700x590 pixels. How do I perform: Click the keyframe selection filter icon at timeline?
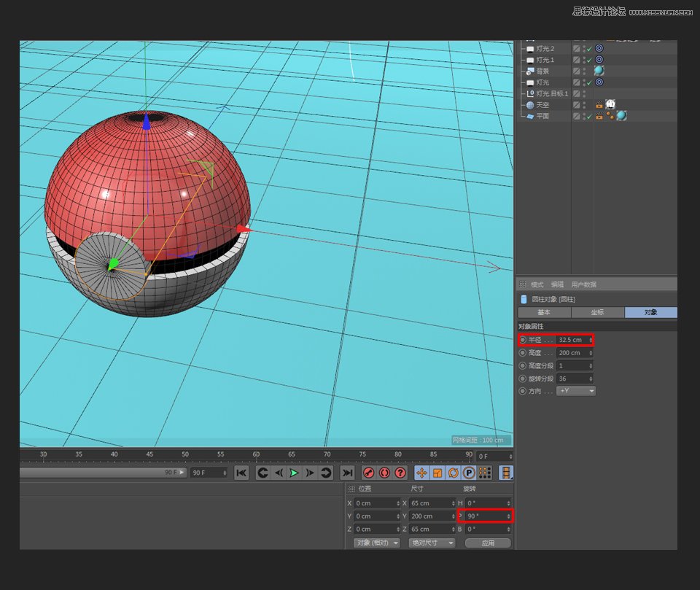click(x=506, y=473)
